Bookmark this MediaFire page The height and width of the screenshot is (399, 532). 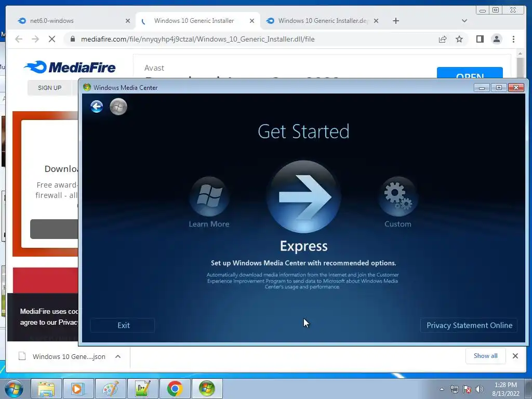pos(459,39)
